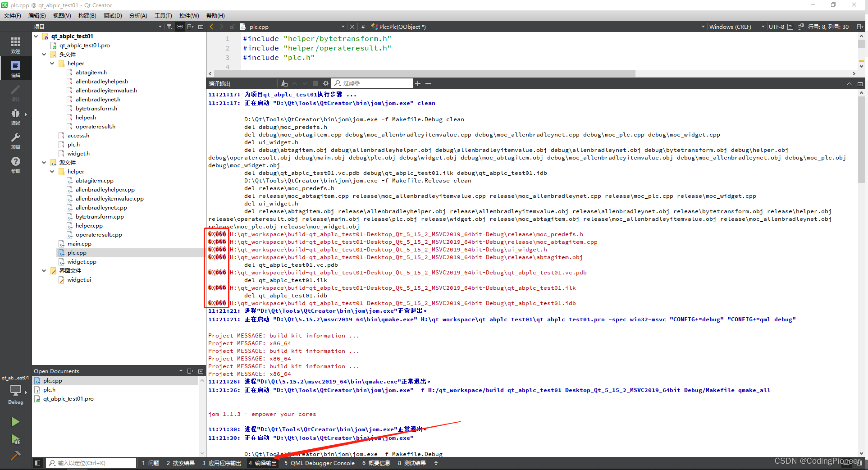Select widget.ui in the project tree
Image resolution: width=868 pixels, height=470 pixels.
[x=79, y=280]
